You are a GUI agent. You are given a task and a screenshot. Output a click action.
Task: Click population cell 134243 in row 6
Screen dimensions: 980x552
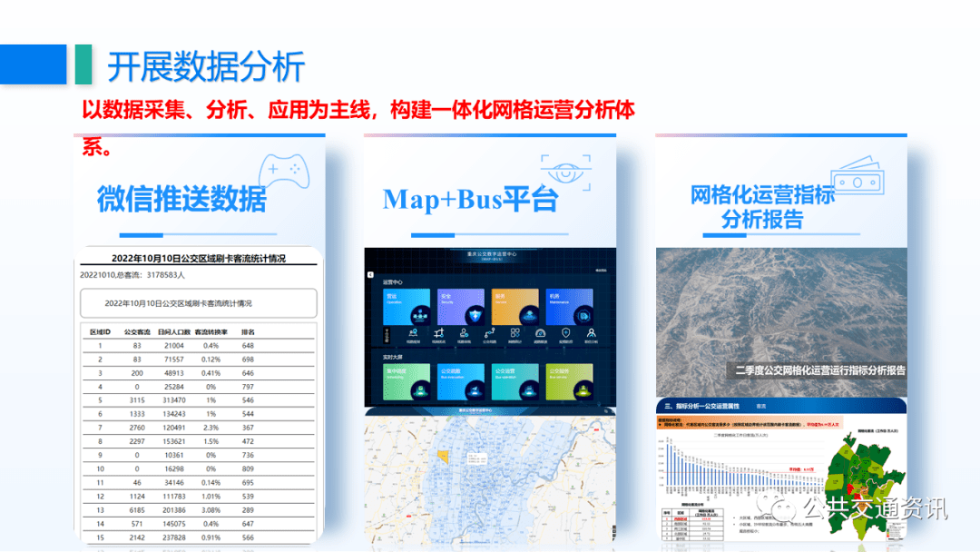click(173, 414)
